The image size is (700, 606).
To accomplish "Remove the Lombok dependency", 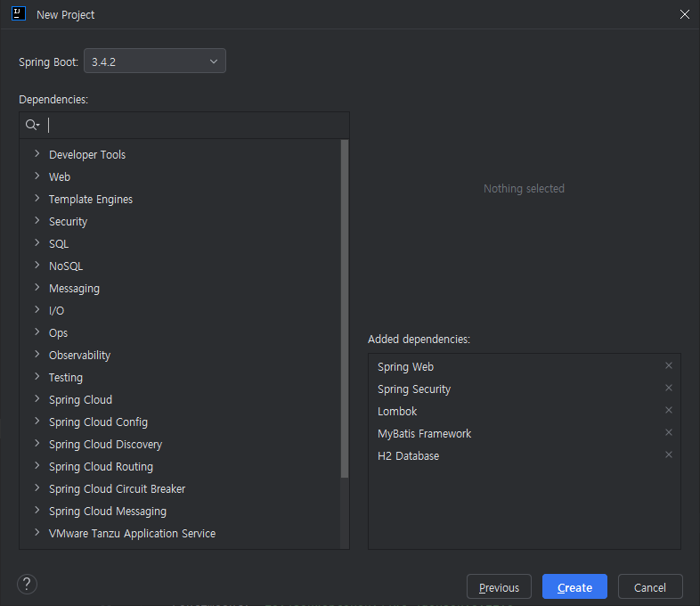I will (668, 411).
